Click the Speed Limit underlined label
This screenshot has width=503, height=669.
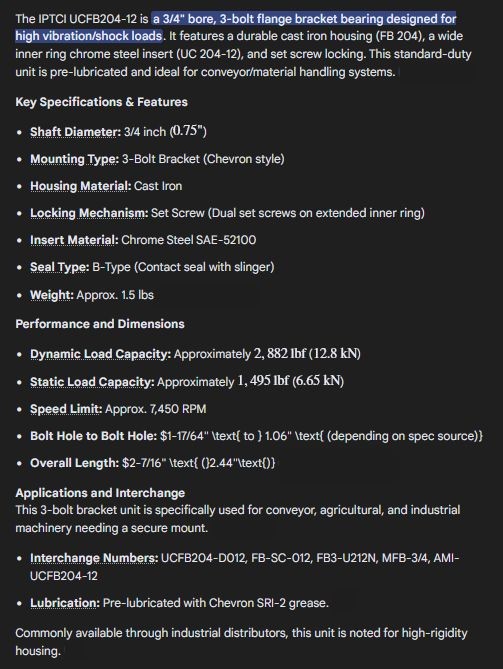click(x=66, y=409)
